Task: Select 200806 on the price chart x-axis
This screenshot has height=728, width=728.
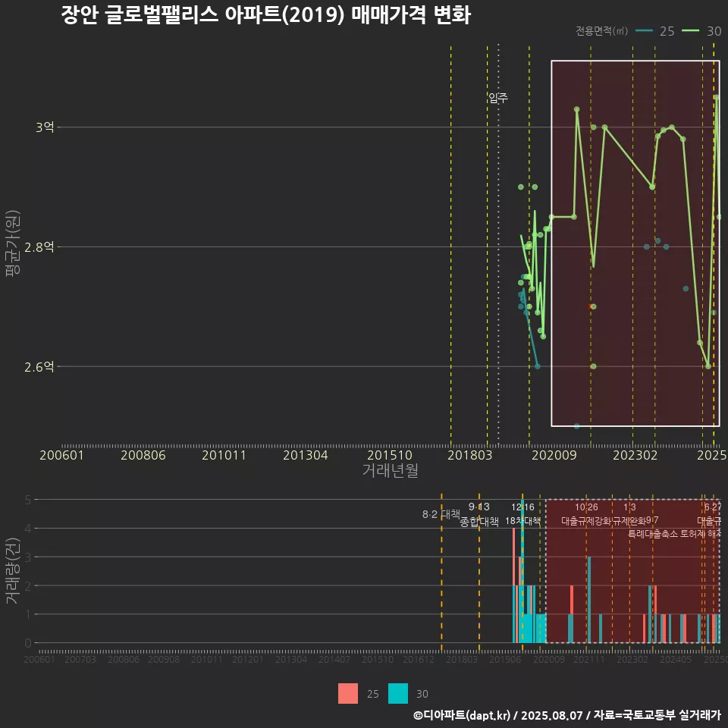Action: click(143, 455)
